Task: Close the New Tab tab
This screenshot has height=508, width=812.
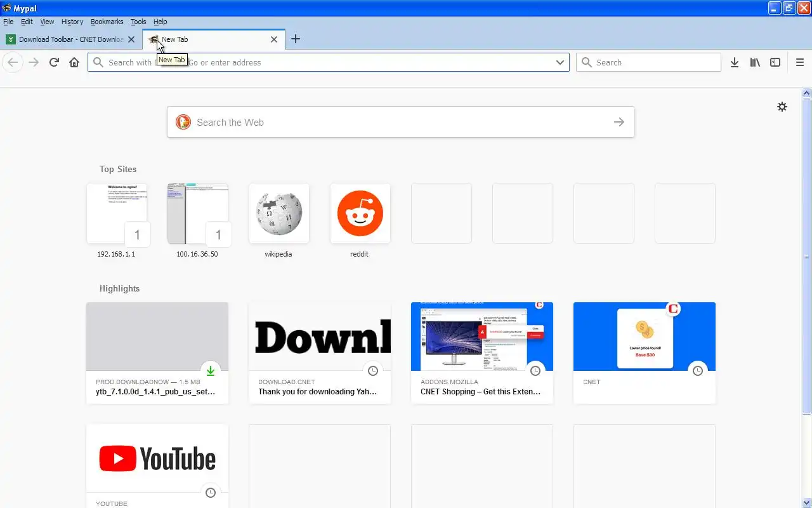Action: (274, 39)
